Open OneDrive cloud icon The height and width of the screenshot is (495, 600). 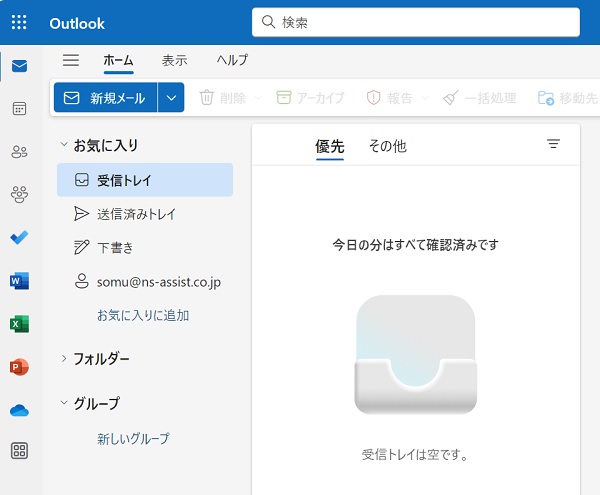point(20,410)
